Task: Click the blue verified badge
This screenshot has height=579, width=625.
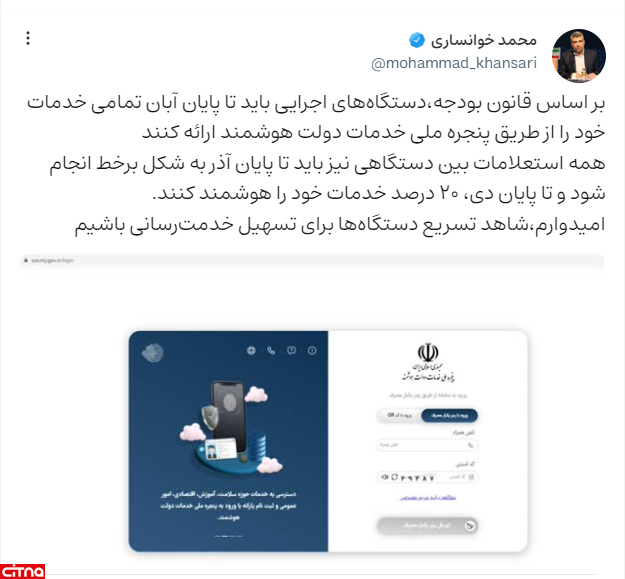Action: [x=417, y=40]
